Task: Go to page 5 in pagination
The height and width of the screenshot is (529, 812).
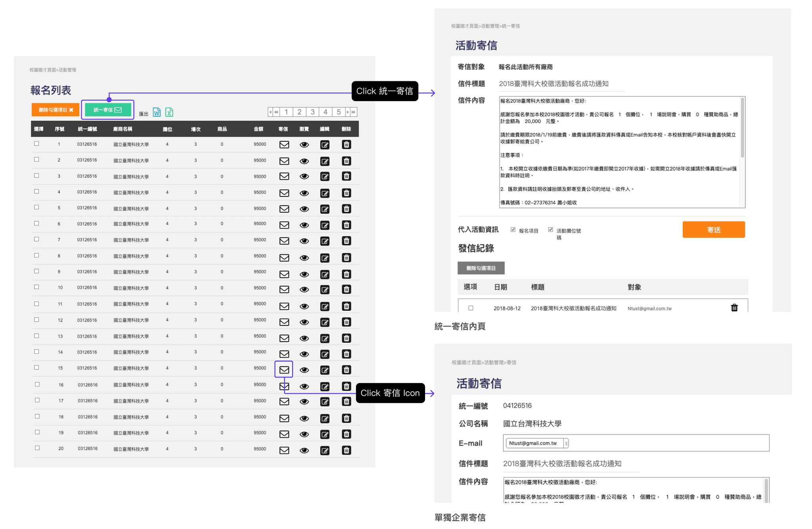Action: pyautogui.click(x=339, y=112)
